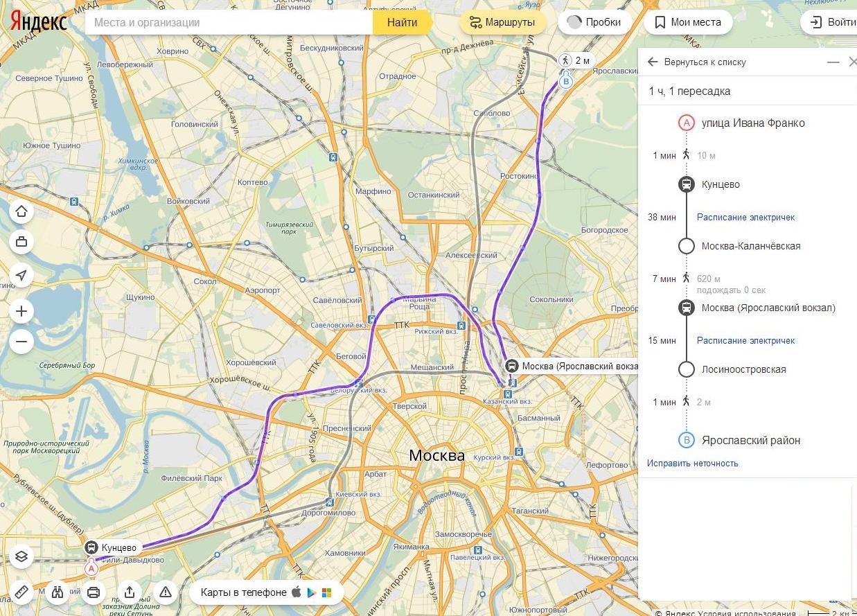Open the Маршруты routes panel
This screenshot has height=616, width=857.
[x=502, y=22]
